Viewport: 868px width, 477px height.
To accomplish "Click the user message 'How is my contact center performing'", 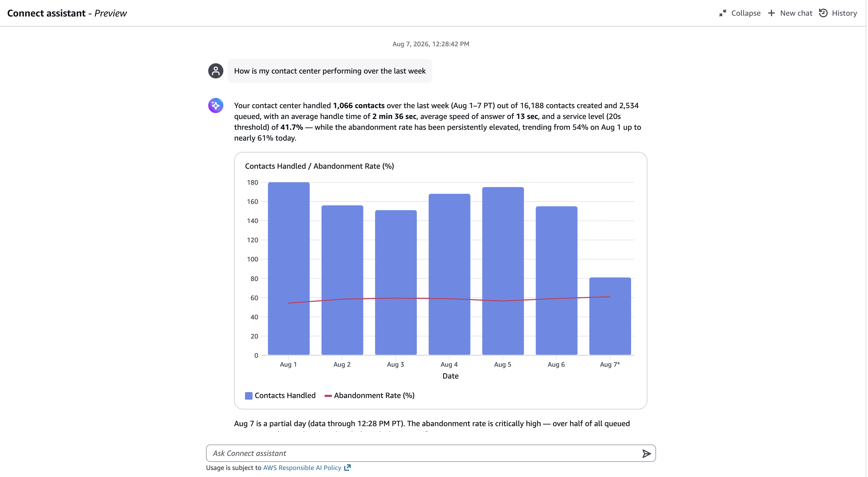I will [x=330, y=71].
